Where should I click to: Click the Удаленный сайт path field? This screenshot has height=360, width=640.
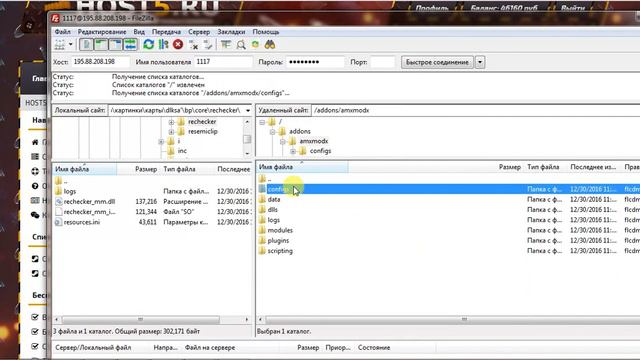point(476,111)
